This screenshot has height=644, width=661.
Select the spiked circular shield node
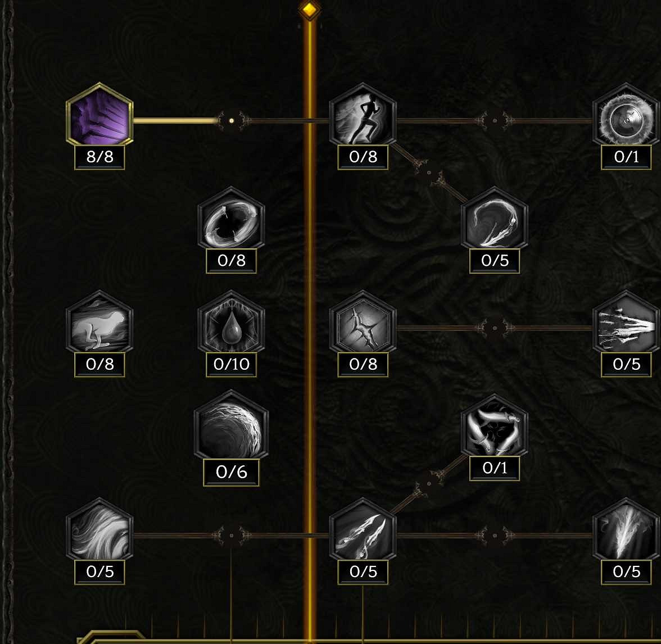pyautogui.click(x=626, y=115)
